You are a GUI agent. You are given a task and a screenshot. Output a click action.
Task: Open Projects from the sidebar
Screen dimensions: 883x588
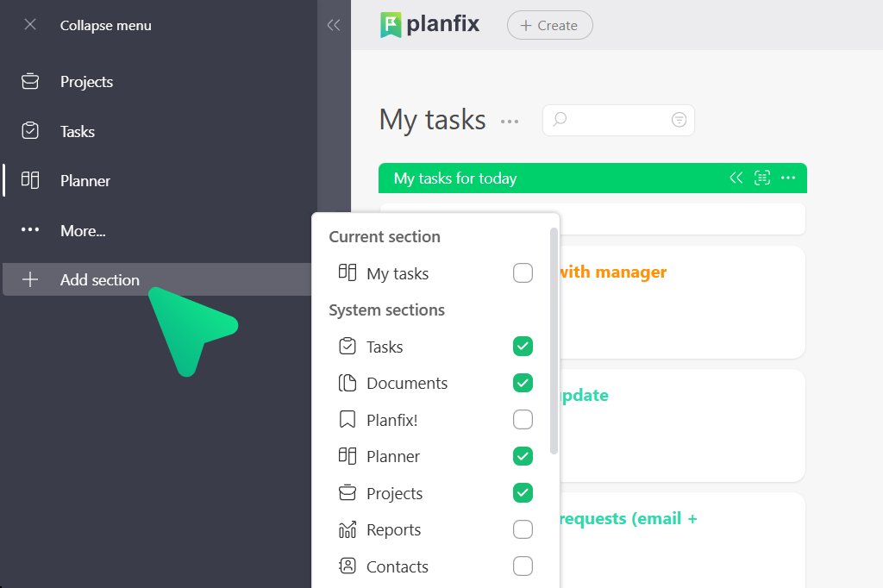click(86, 82)
